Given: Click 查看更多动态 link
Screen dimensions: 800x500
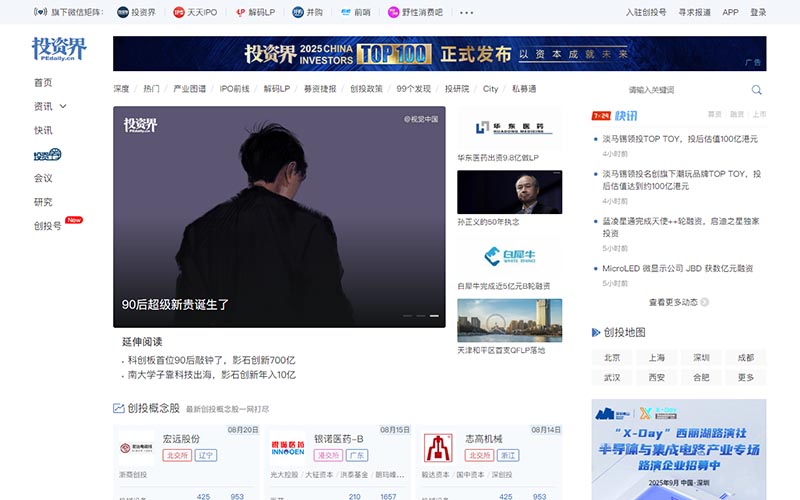Looking at the screenshot, I should (x=673, y=302).
